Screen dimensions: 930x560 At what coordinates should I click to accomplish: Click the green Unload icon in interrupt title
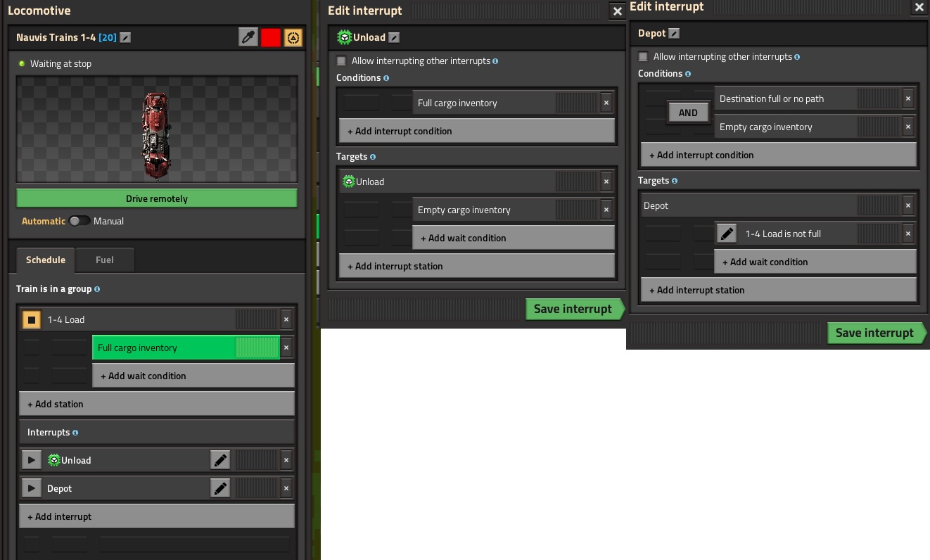click(x=345, y=37)
